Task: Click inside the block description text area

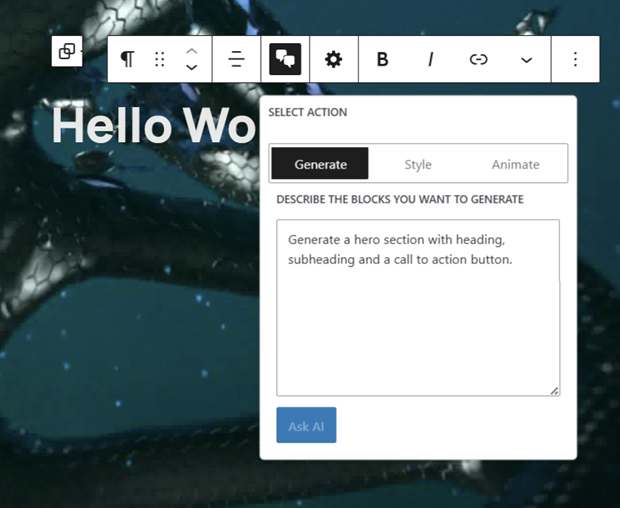Action: coord(417,320)
